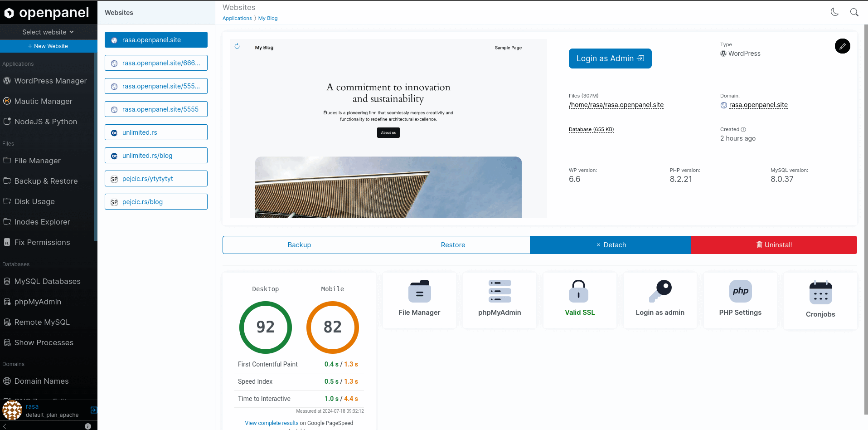Click the WP version 6.6 value

pyautogui.click(x=574, y=179)
